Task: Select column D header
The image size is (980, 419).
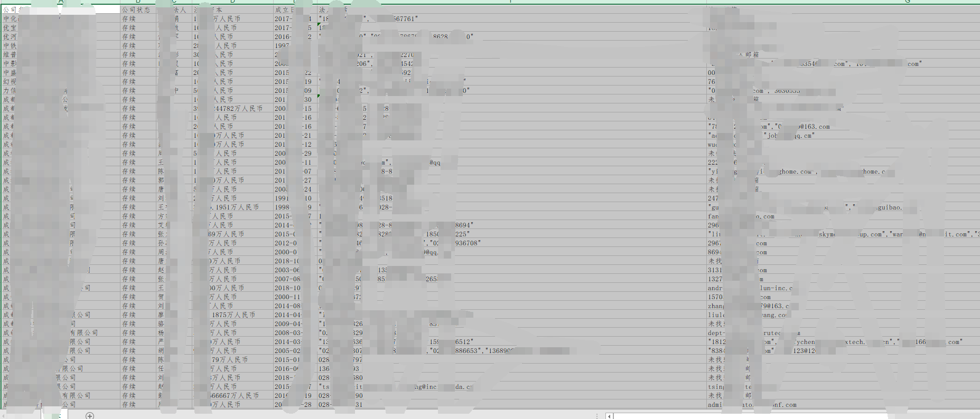Action: tap(232, 2)
